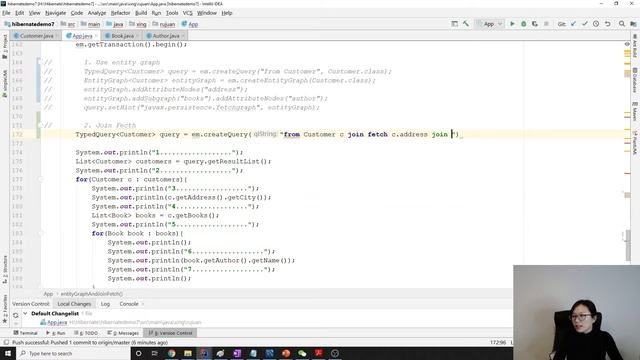Start debugging with the bug icon
Screen dimensions: 640x360
coord(524,24)
